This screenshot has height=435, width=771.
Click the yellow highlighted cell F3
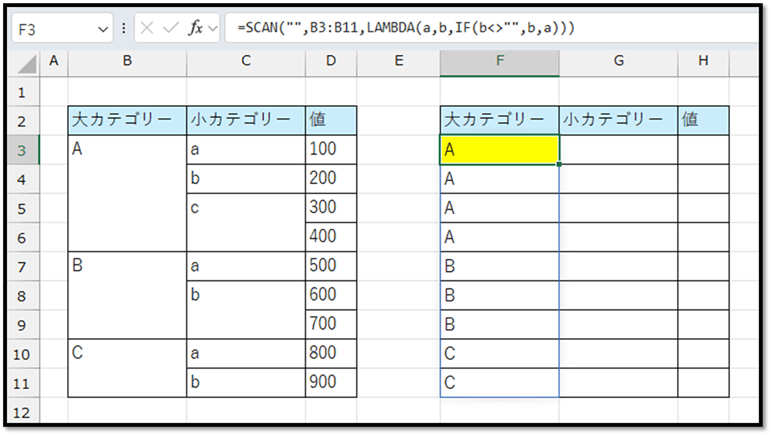499,150
